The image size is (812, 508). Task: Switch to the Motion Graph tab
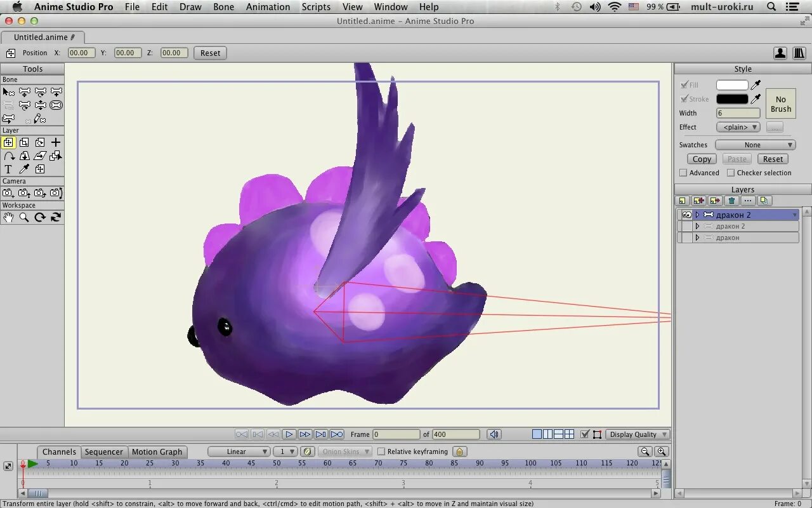click(x=157, y=452)
